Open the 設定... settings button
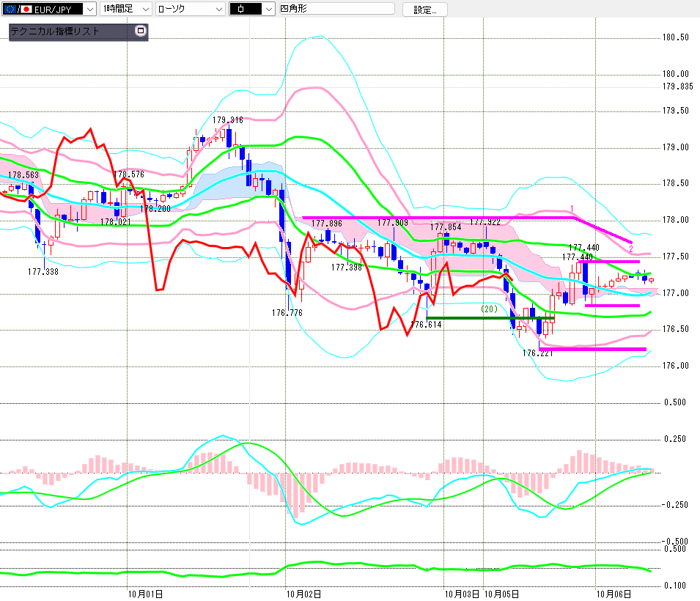 tap(424, 10)
